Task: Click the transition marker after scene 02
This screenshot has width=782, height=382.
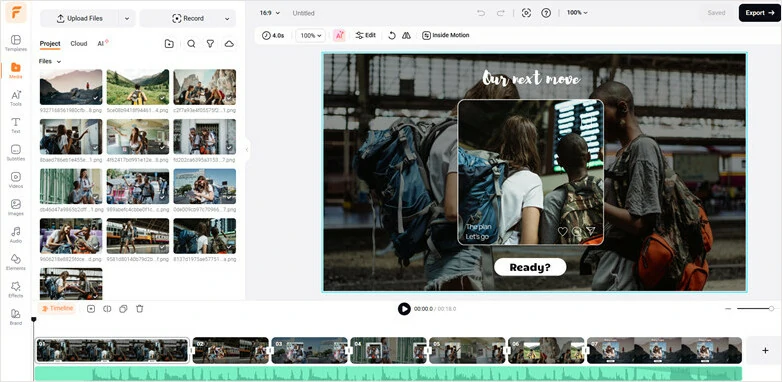Action: click(270, 351)
